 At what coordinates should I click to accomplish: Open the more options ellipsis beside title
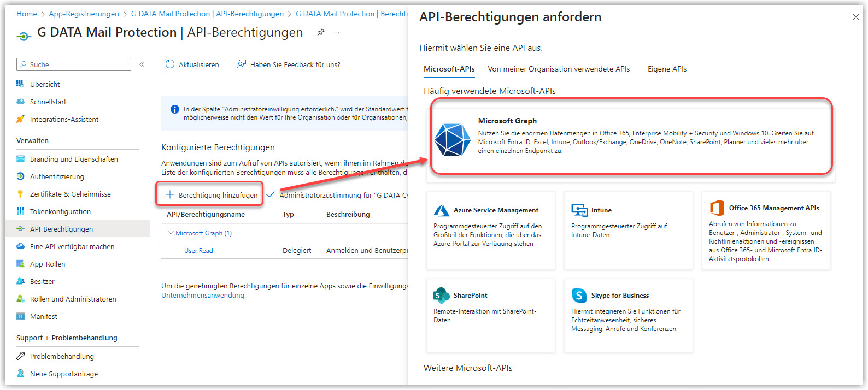pos(338,32)
